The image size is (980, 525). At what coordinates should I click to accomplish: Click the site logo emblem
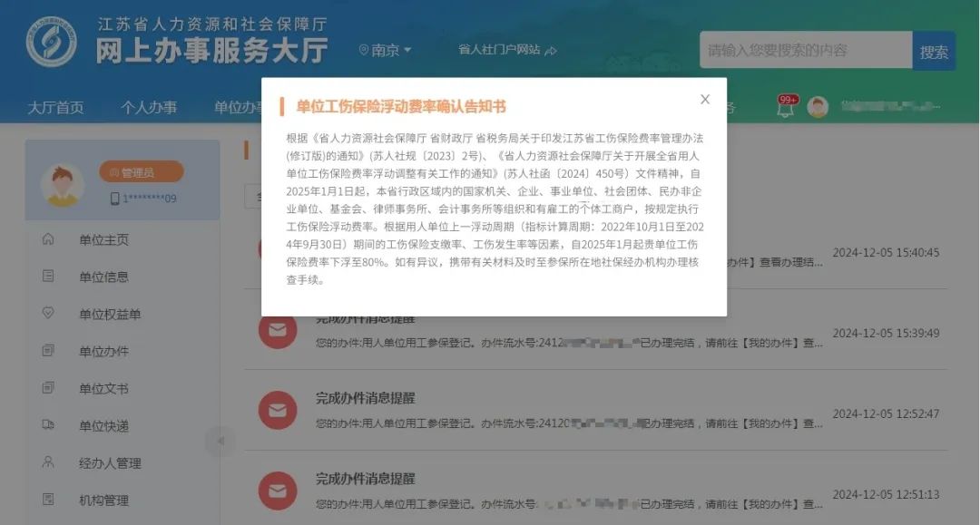pyautogui.click(x=51, y=41)
